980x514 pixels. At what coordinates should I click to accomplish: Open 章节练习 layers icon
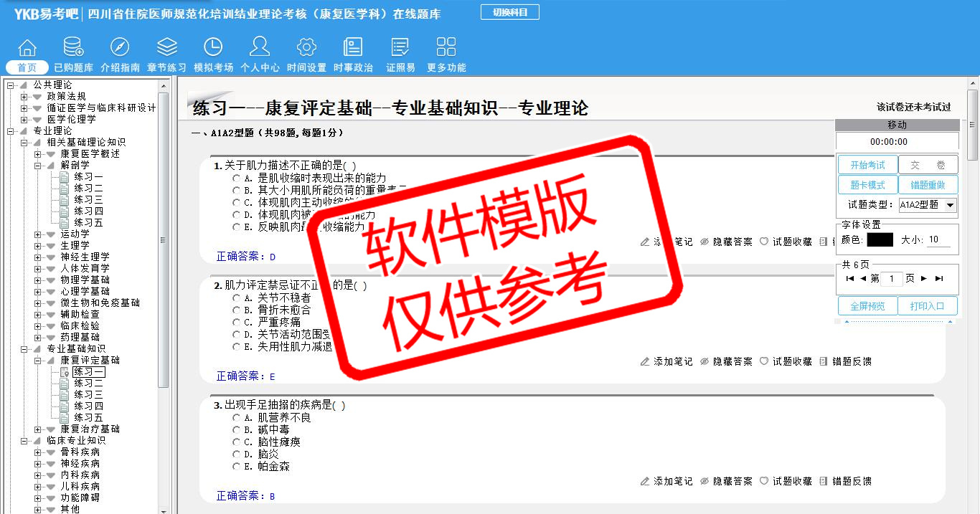click(166, 47)
